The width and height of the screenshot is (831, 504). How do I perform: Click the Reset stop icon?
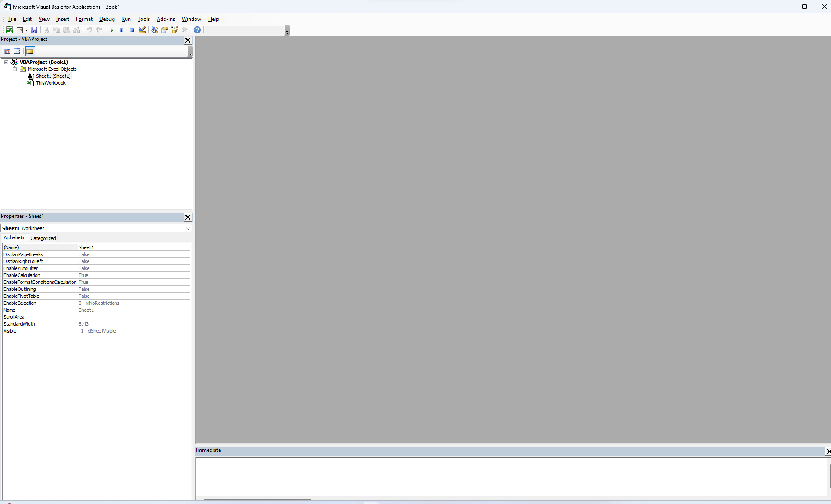pos(132,30)
